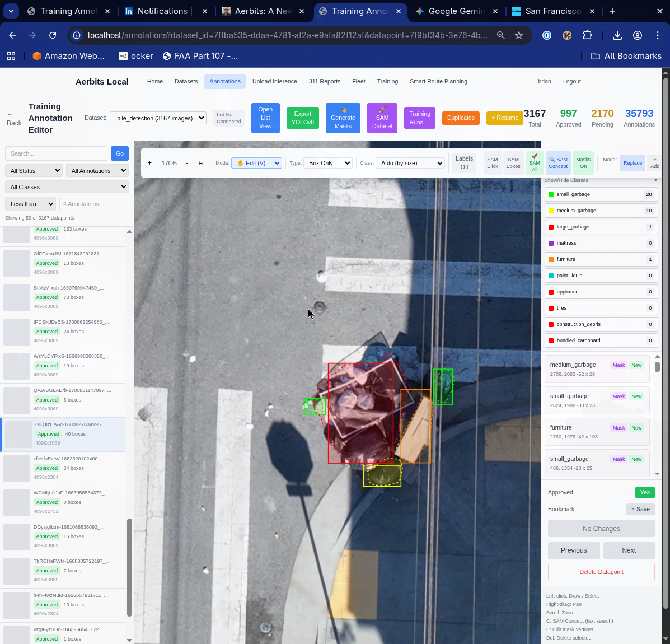Click the medium_garbage yellow color swatch

(551, 211)
